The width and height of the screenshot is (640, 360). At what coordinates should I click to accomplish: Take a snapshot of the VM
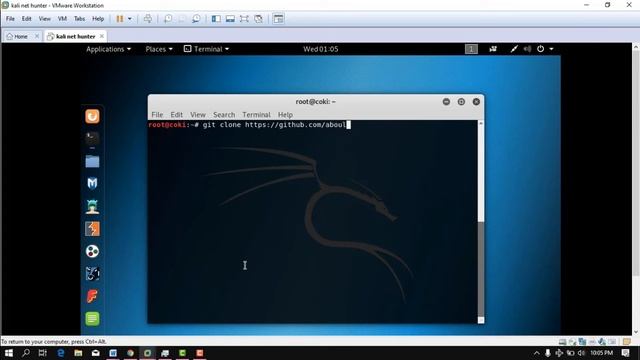(168, 19)
